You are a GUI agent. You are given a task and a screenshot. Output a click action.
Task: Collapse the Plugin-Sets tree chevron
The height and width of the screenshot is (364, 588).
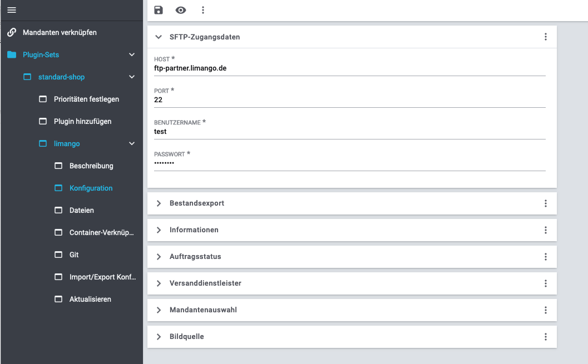coord(132,54)
